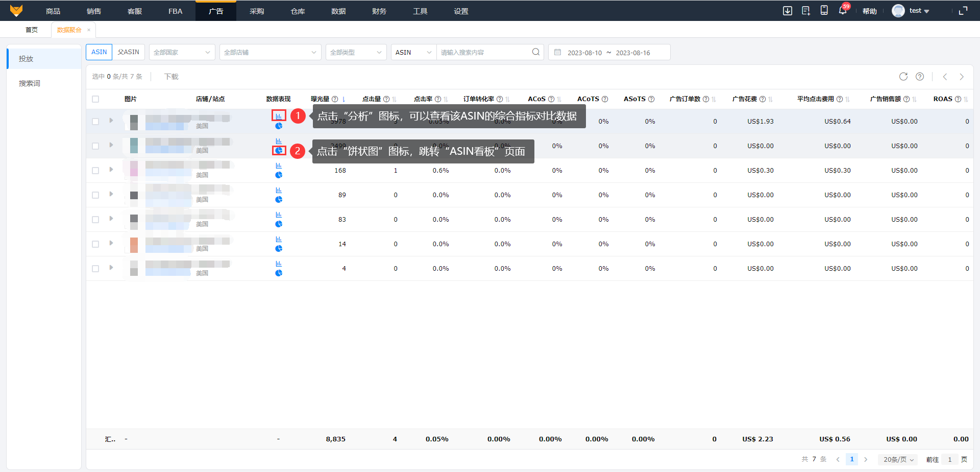
Task: Click the analysis bar chart icon in first row
Action: coord(279,116)
